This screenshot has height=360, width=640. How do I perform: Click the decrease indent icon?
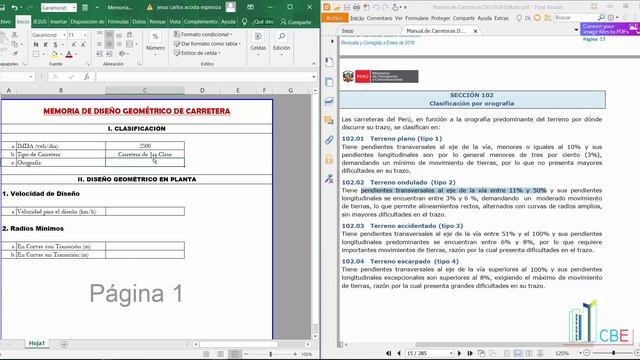pos(100,54)
